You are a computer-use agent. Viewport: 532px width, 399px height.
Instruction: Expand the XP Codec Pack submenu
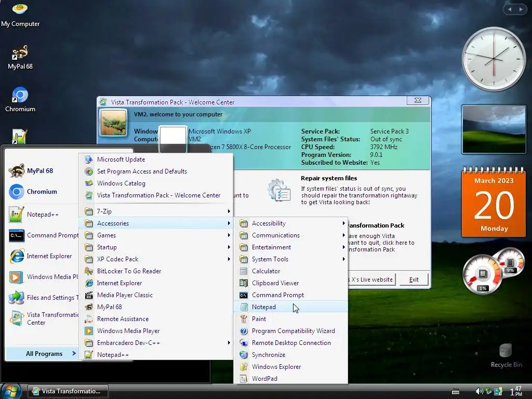(156, 259)
